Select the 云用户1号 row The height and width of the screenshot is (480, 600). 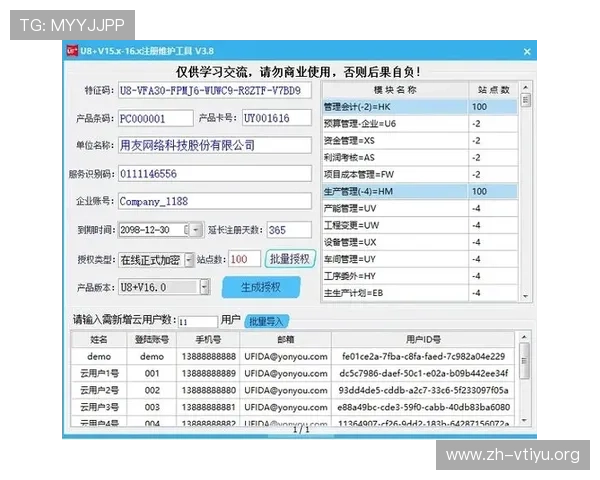(x=293, y=373)
